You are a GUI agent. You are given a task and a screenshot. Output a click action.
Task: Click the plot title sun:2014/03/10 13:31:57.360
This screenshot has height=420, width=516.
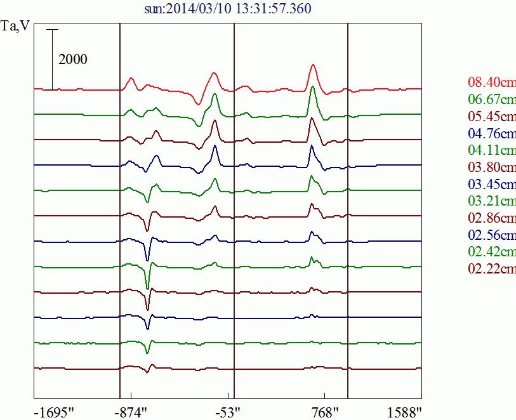point(228,8)
